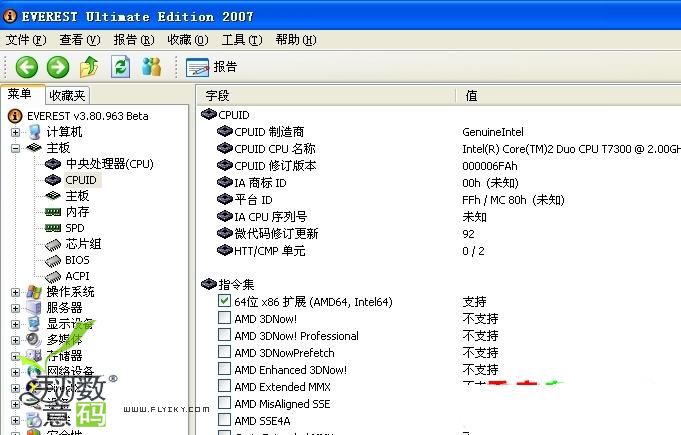Click the memory stick icon beside SPD
681x435 pixels.
(53, 228)
